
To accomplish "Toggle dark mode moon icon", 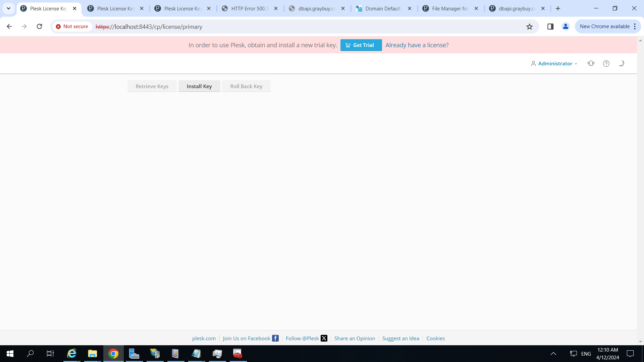I will [621, 63].
